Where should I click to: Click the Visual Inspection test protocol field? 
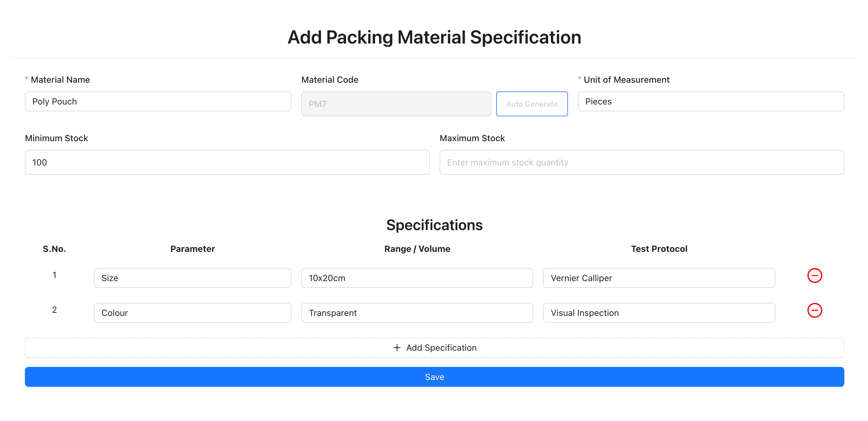point(659,312)
